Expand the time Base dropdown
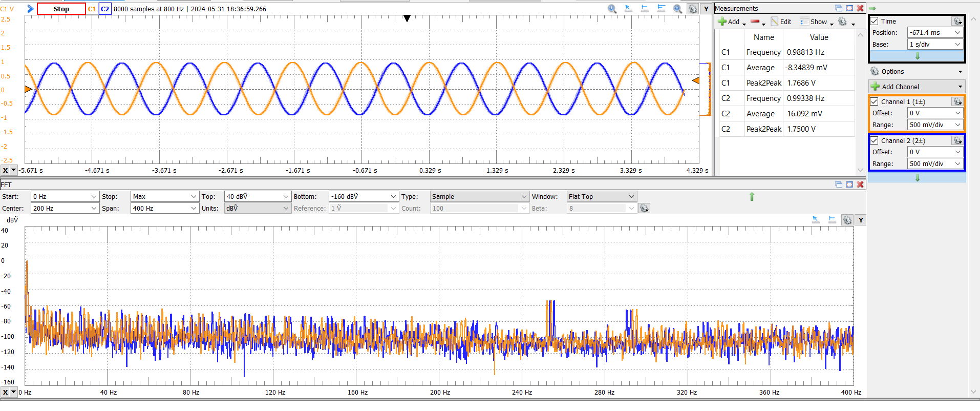This screenshot has width=980, height=411. coord(935,45)
